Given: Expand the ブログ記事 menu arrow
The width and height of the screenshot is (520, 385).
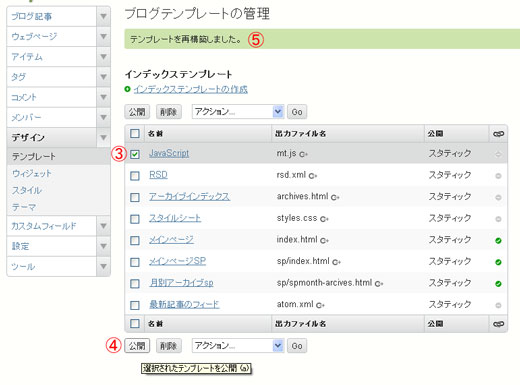Looking at the screenshot, I should click(x=103, y=16).
